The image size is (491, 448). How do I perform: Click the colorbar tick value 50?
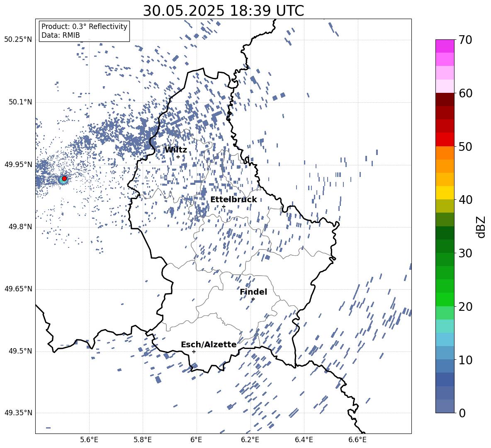click(465, 146)
